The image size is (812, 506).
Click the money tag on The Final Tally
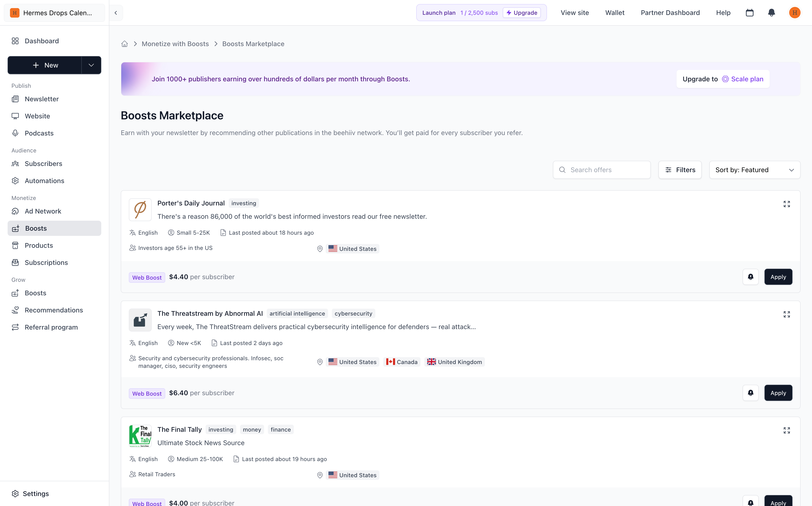[252, 430]
